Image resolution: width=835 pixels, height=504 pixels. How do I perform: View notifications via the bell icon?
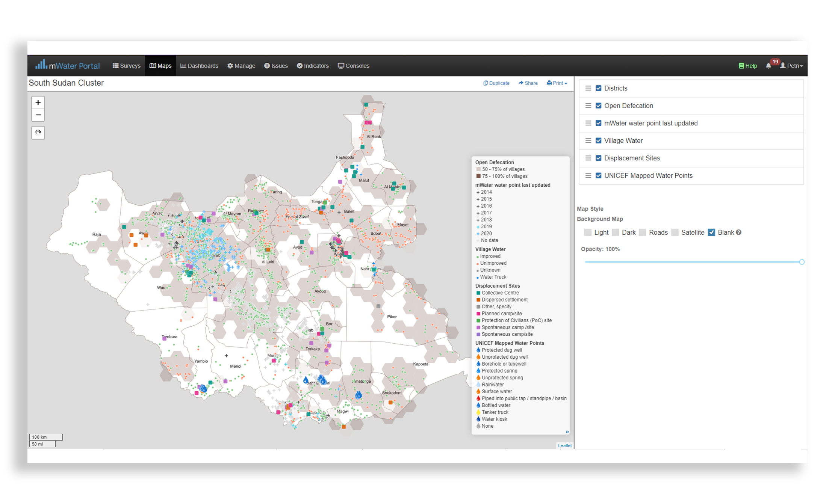(x=768, y=66)
